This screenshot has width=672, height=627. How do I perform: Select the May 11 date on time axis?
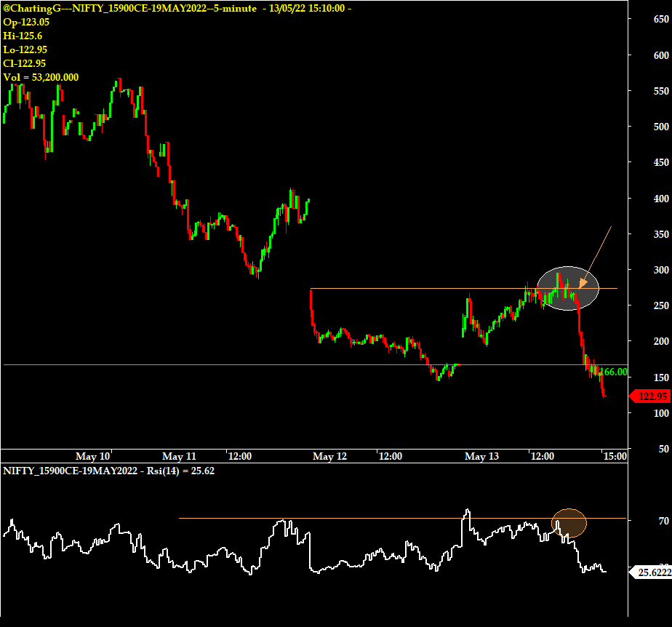tap(179, 456)
